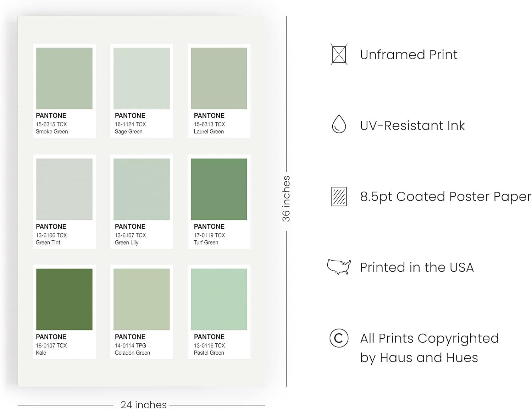Click the Unframed Print crossed-frame icon
The image size is (532, 409).
point(339,54)
